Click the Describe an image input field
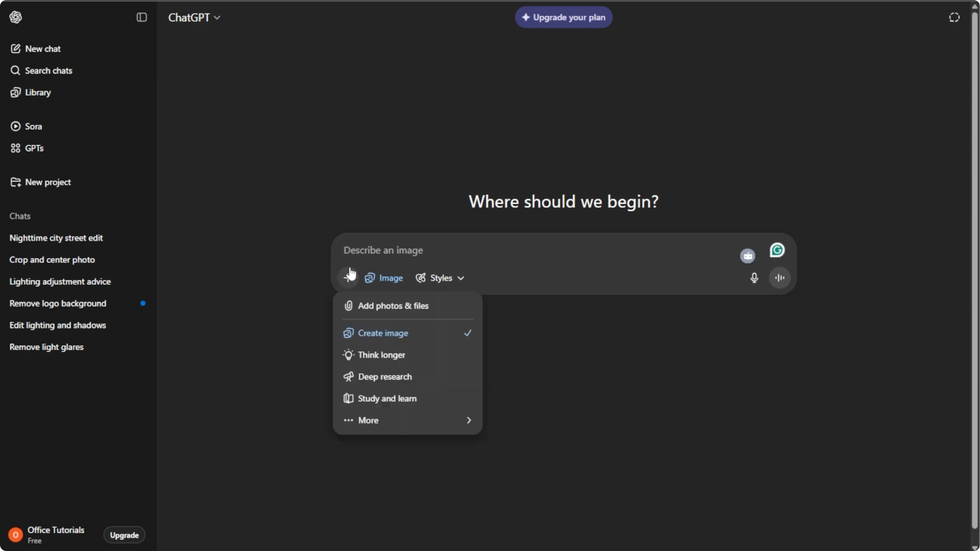Image resolution: width=980 pixels, height=551 pixels. point(536,250)
